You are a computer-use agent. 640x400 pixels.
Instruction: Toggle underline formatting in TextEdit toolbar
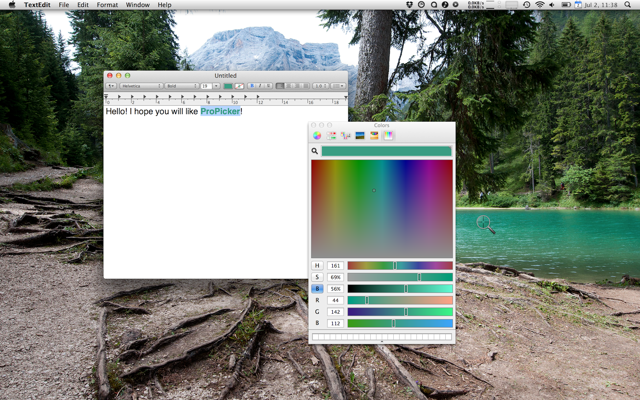pos(268,86)
